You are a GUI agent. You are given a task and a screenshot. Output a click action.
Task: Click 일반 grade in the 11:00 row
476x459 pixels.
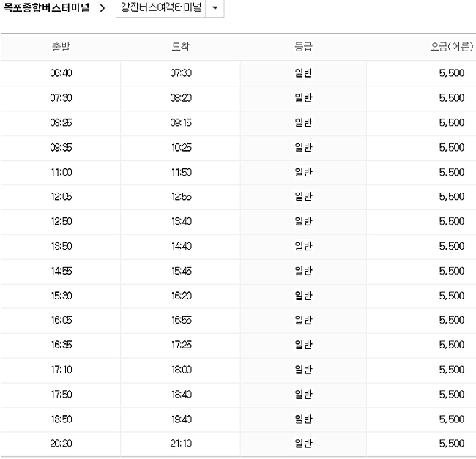coord(304,172)
